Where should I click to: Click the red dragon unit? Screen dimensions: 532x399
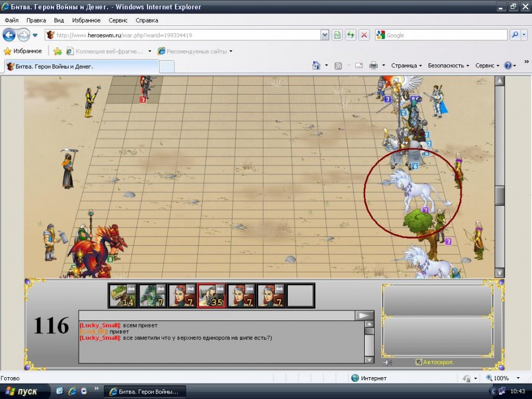pos(90,252)
